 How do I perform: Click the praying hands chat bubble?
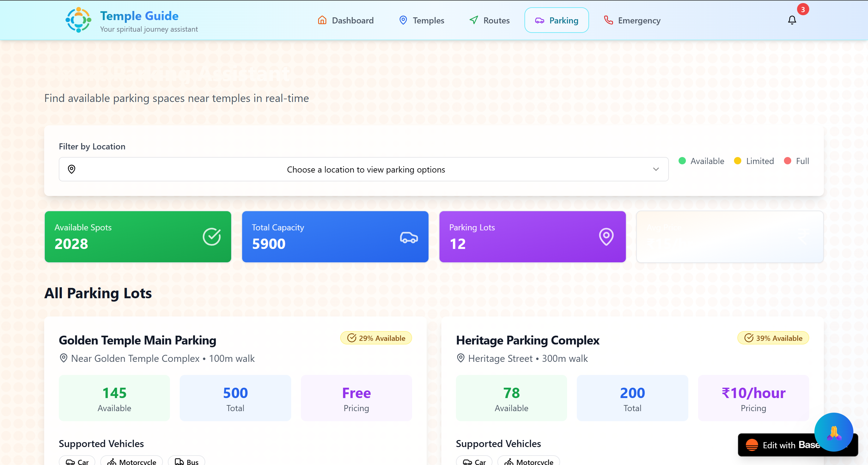[x=834, y=432]
